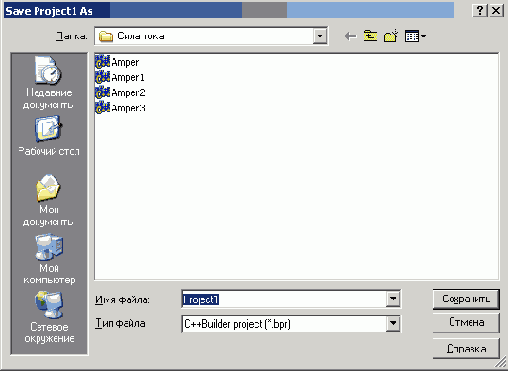Select the Amper3 file name text
508x371 pixels.
[128, 108]
